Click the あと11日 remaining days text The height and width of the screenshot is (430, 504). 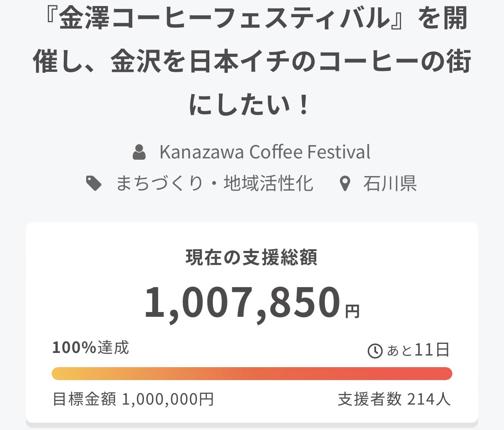(x=418, y=350)
